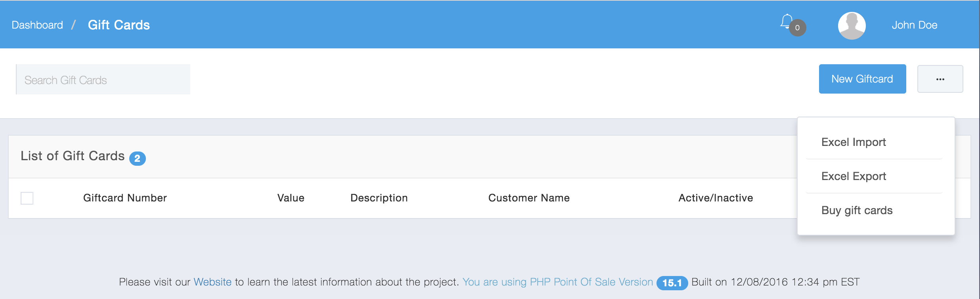Sort by Giftcard Number column

click(125, 198)
